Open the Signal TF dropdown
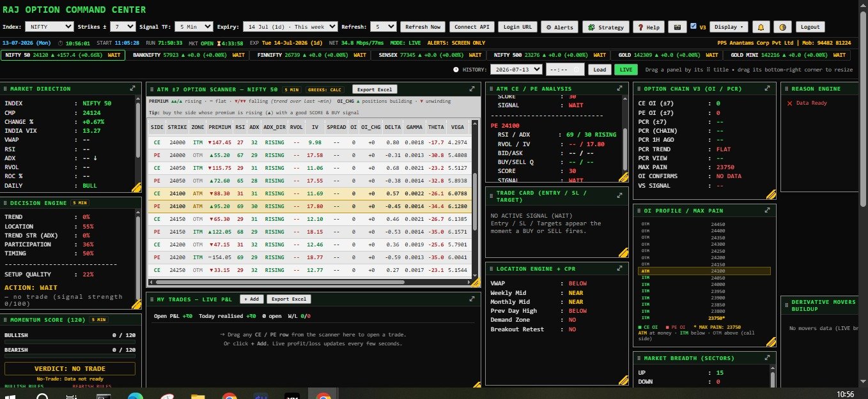The image size is (868, 399). click(x=194, y=27)
